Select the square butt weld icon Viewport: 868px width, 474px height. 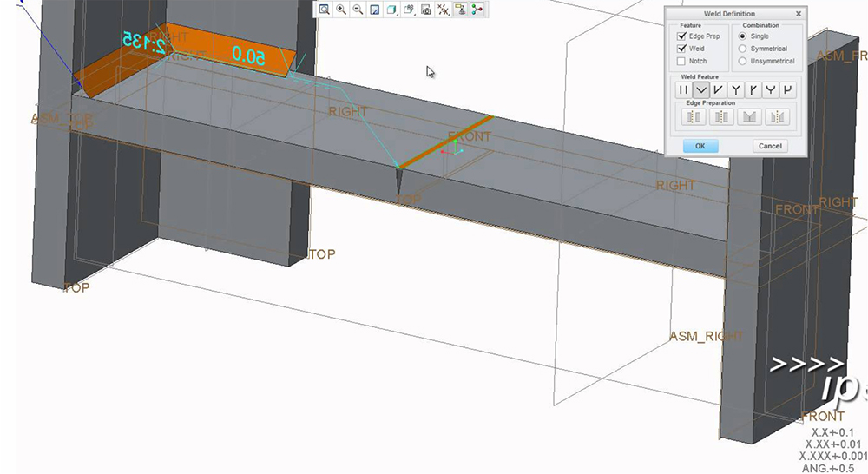683,89
